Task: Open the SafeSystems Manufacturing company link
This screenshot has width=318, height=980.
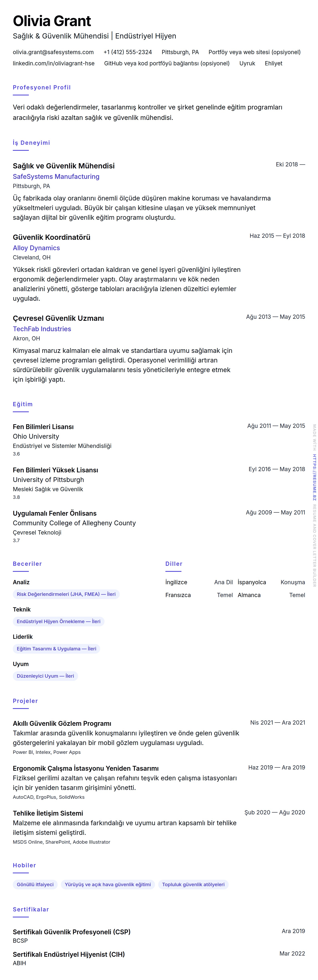Action: (x=56, y=176)
